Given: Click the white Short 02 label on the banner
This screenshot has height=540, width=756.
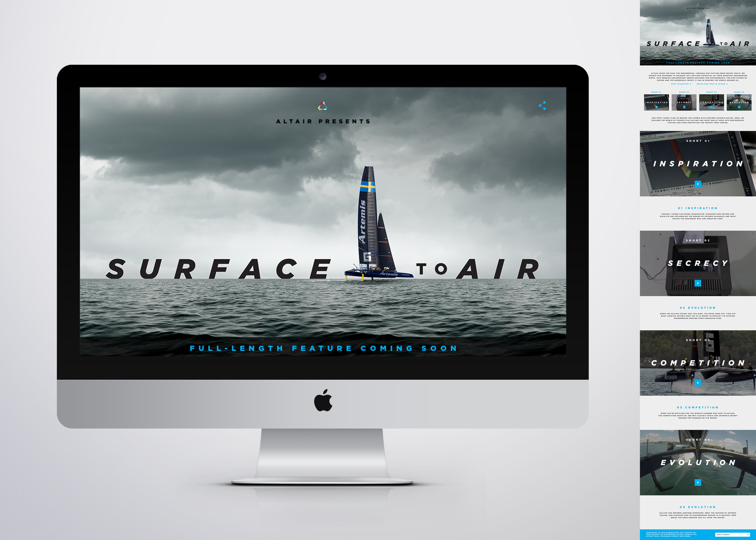Looking at the screenshot, I should [x=698, y=241].
